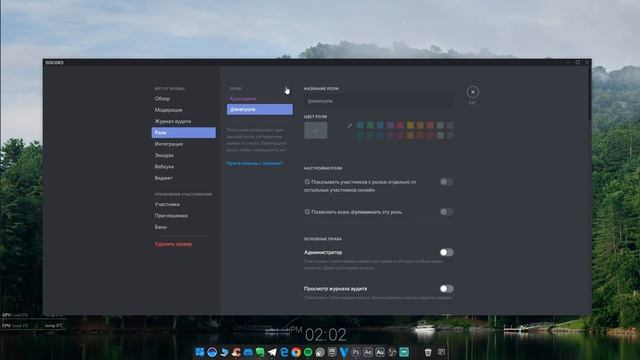The width and height of the screenshot is (640, 360).
Task: Open Spotify from the dock
Action: pyautogui.click(x=308, y=352)
